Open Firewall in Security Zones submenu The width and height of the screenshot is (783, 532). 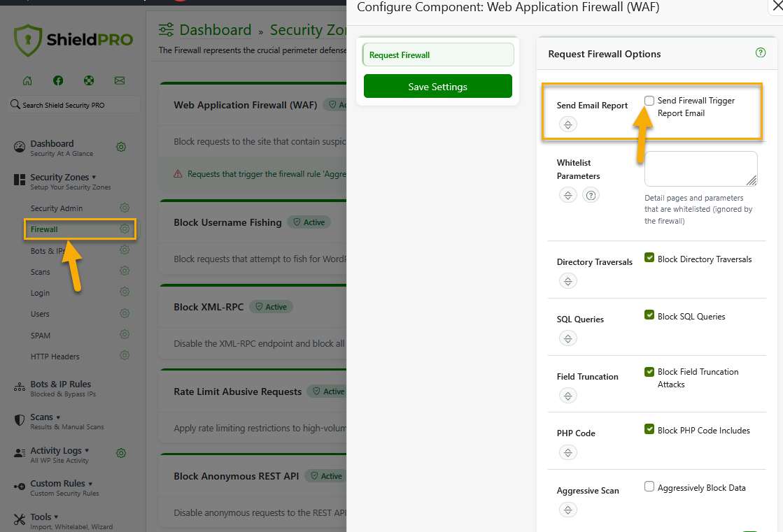pos(44,229)
